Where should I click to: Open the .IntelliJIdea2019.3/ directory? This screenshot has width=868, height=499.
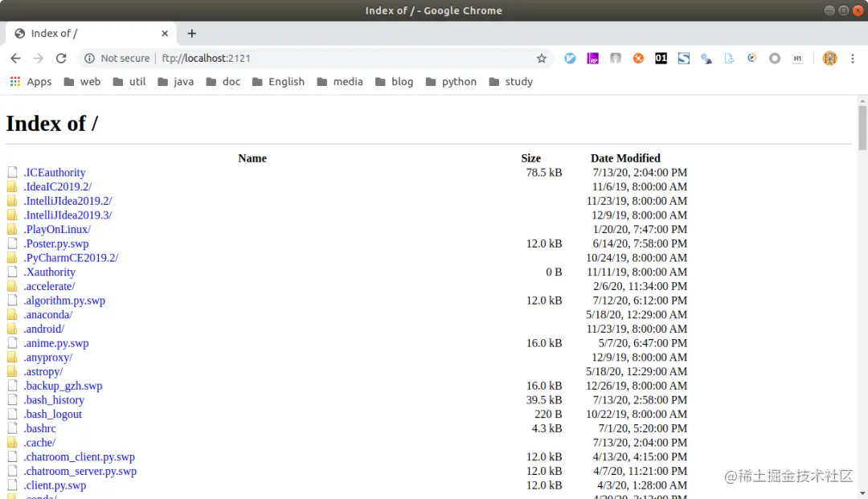click(68, 215)
